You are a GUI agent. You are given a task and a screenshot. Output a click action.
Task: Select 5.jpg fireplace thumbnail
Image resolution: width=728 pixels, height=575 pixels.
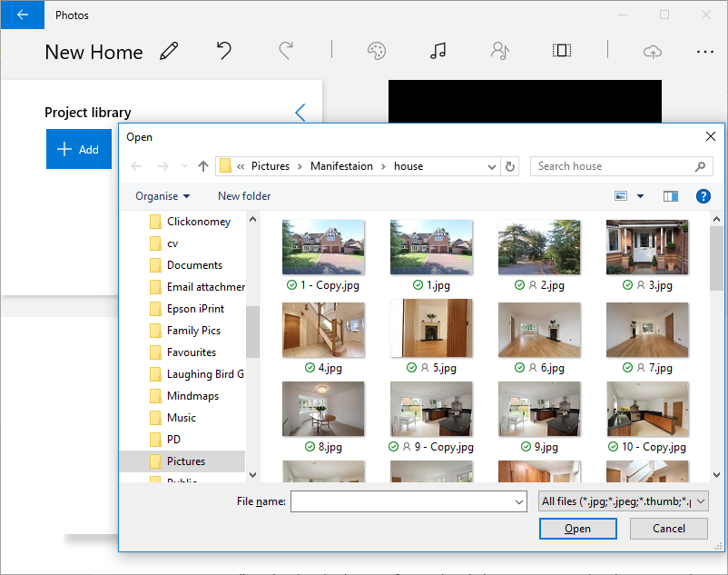point(431,328)
